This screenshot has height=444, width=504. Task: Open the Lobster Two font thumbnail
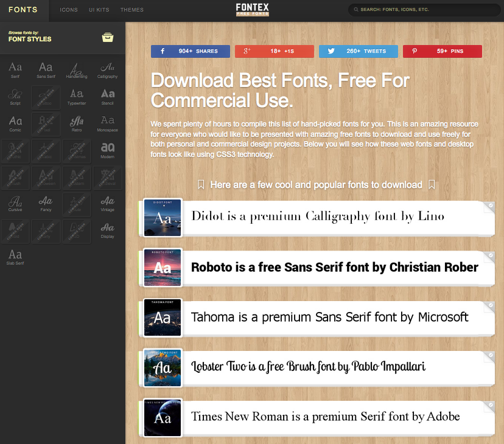pyautogui.click(x=163, y=367)
